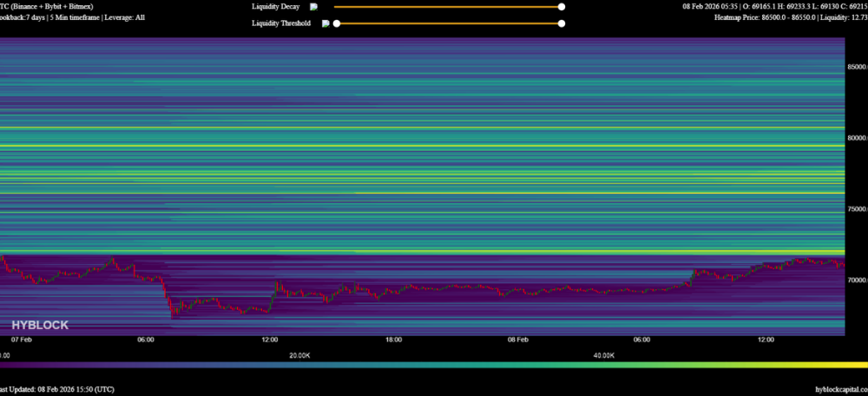868x396 pixels.
Task: Click the icon beside Liquidity Threshold label
Action: coord(325,23)
